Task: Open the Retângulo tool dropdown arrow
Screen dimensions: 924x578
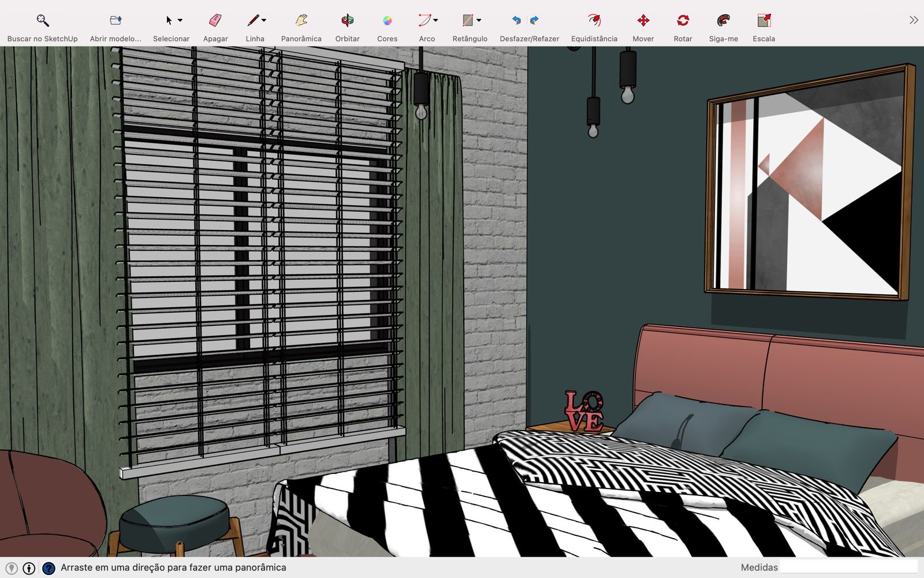Action: tap(479, 20)
